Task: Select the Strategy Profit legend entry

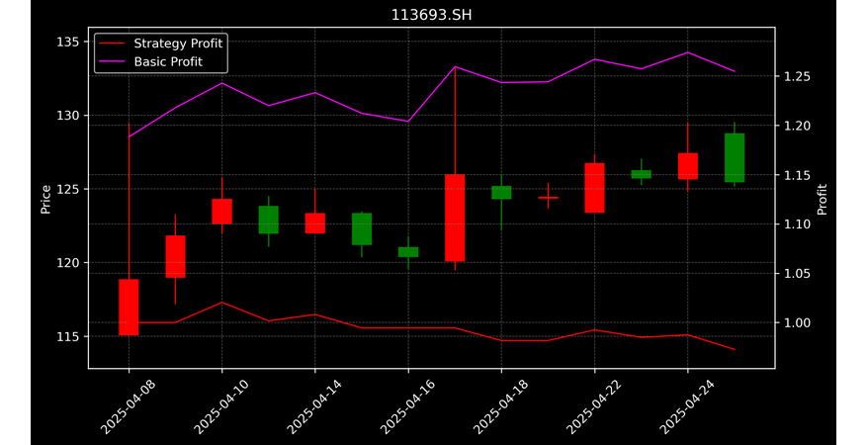Action: pos(159,44)
